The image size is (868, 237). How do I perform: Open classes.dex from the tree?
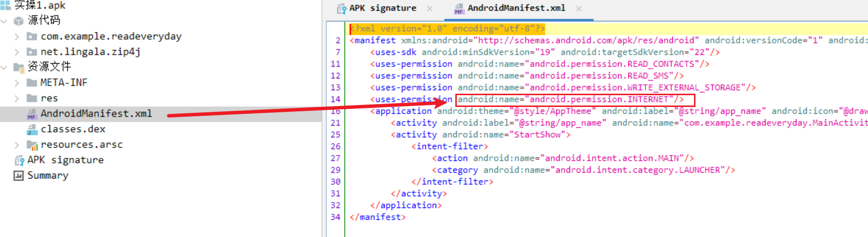click(73, 129)
